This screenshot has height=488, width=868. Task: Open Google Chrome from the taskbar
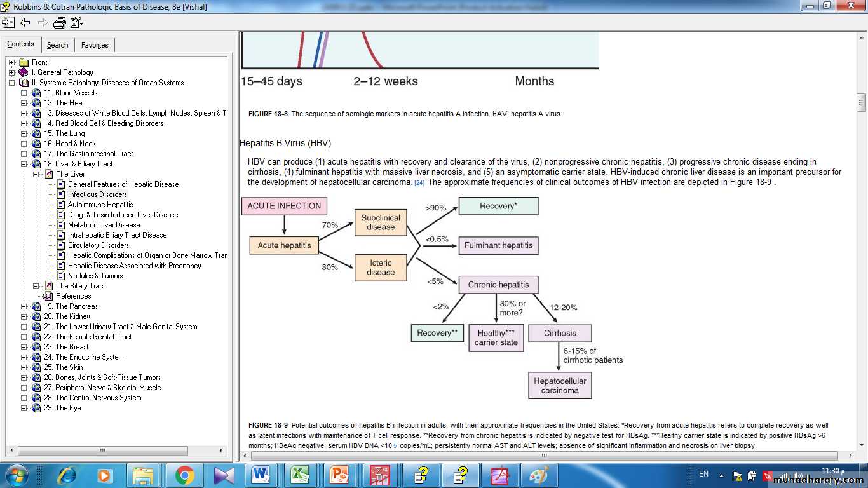click(x=184, y=475)
